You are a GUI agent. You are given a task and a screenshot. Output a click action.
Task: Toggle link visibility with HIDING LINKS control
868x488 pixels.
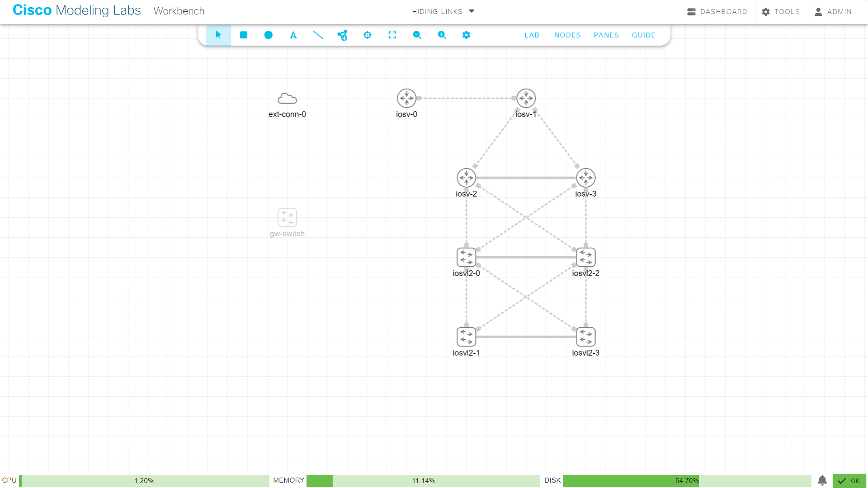[x=436, y=11]
